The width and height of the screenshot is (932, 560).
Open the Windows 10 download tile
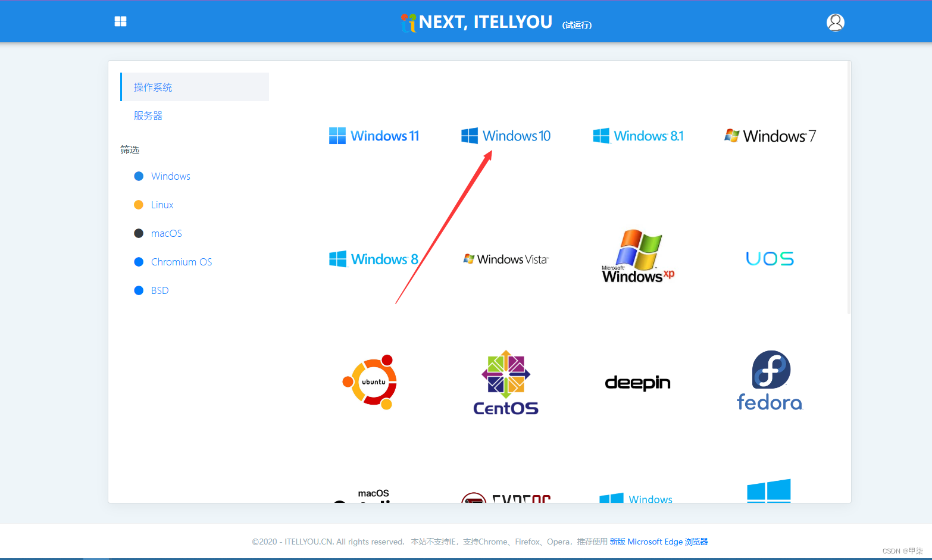coord(506,136)
